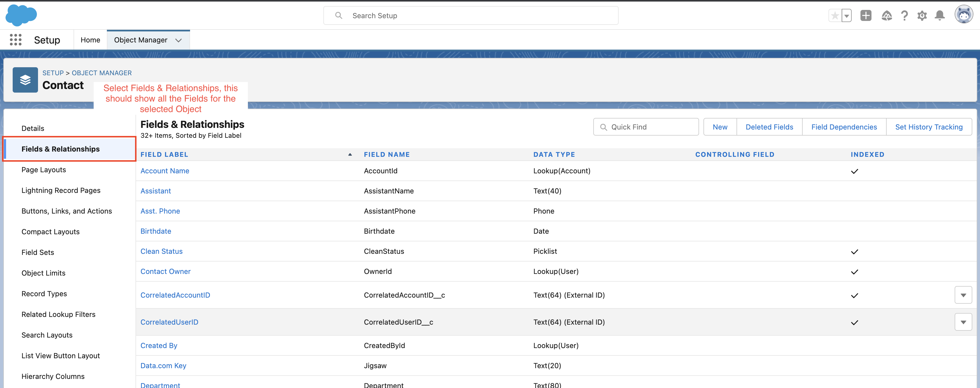Open Hierarchy Columns
This screenshot has height=388, width=980.
click(53, 376)
